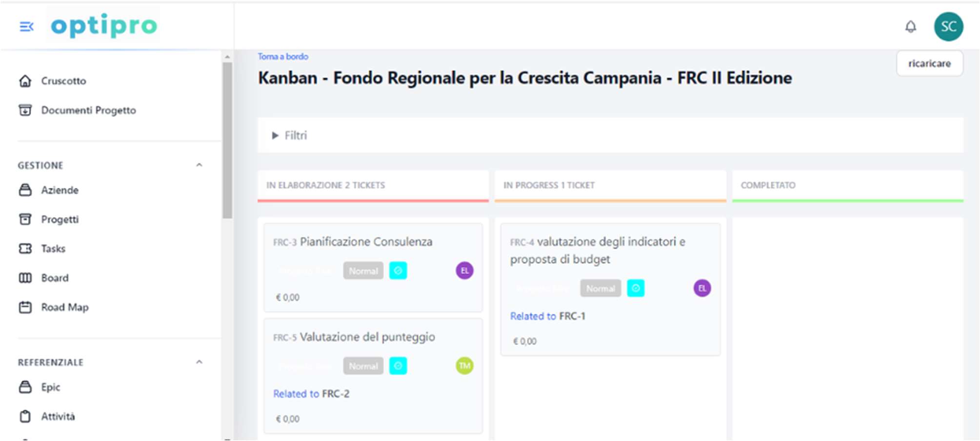Viewport: 980px width, 441px height.
Task: Follow the Torna a bordo link
Action: (x=283, y=57)
